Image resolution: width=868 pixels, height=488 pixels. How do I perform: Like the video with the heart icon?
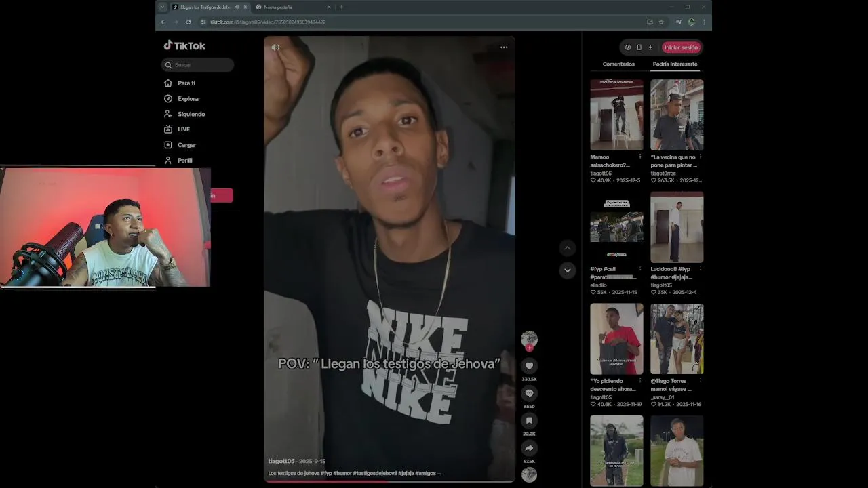(x=529, y=366)
